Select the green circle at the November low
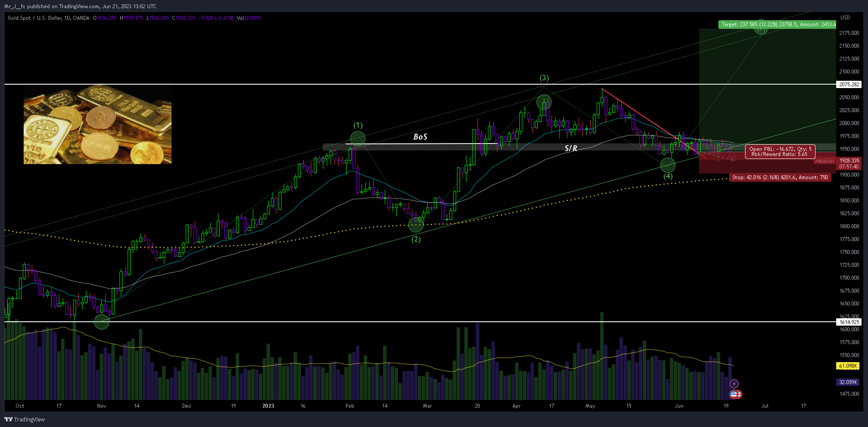The height and width of the screenshot is (427, 868). (x=101, y=322)
